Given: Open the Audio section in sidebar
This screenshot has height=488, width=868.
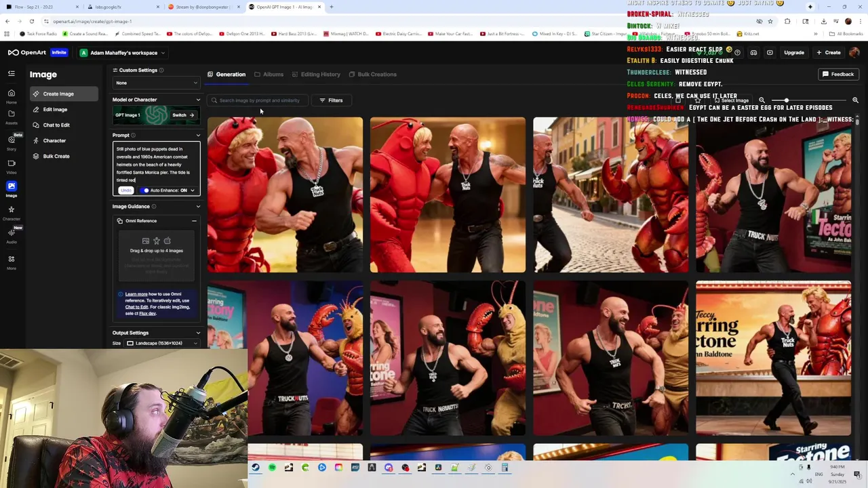Looking at the screenshot, I should pyautogui.click(x=11, y=236).
